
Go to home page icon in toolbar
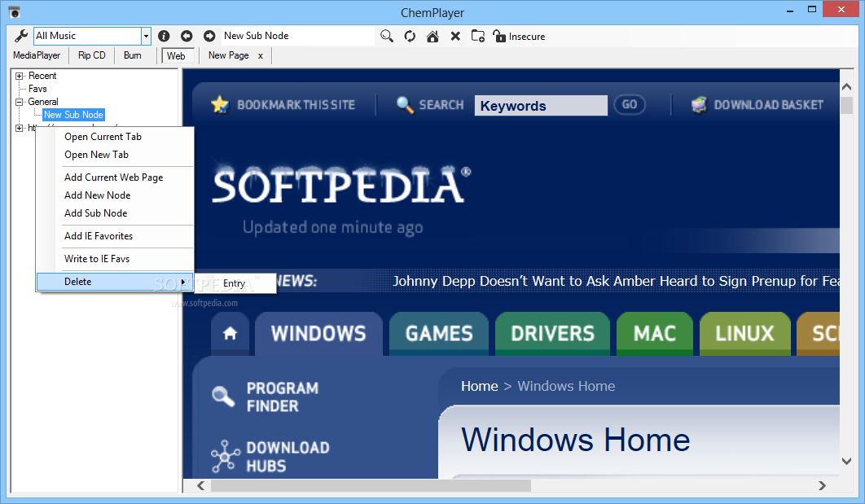(432, 36)
